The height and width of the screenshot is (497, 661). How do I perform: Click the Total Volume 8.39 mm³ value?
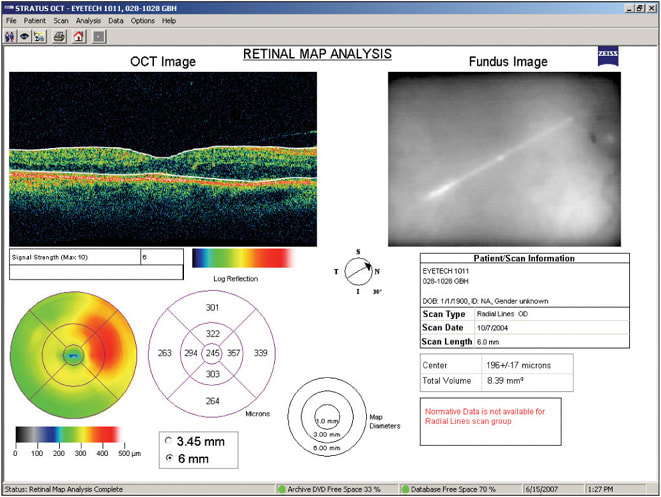click(x=505, y=380)
